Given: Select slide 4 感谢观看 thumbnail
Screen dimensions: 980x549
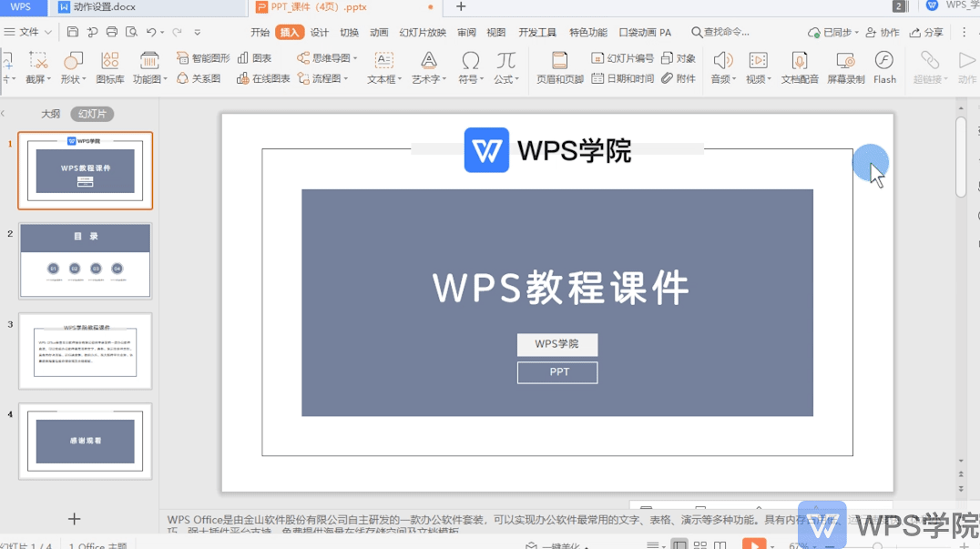Looking at the screenshot, I should click(x=85, y=441).
